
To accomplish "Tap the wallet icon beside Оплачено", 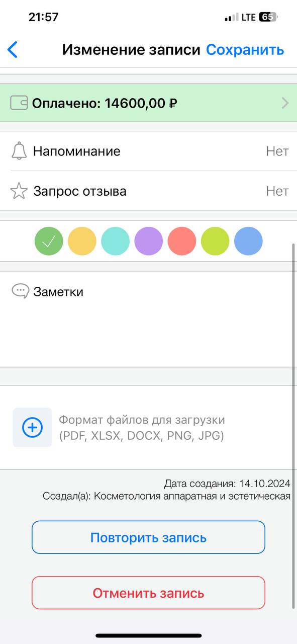I will [19, 103].
